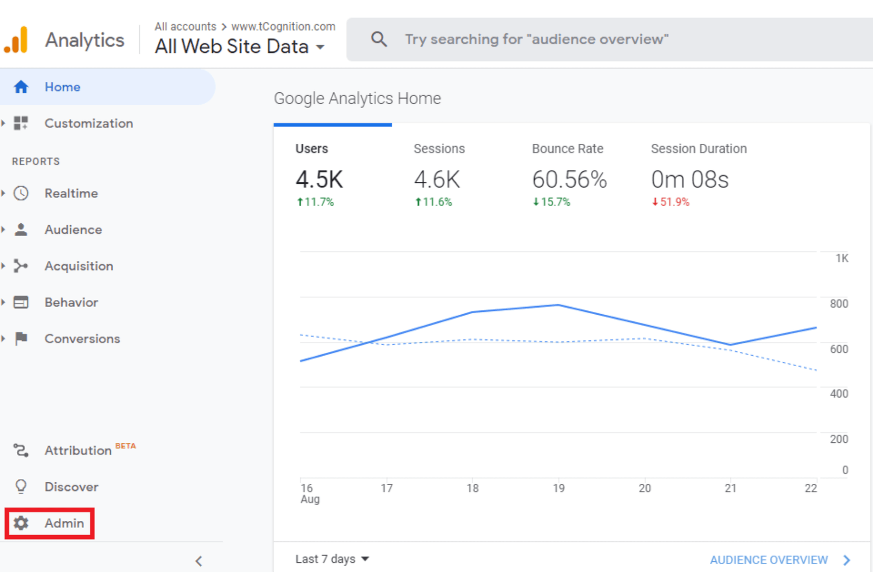The image size is (873, 588).
Task: Select the Home menu item
Action: (107, 87)
